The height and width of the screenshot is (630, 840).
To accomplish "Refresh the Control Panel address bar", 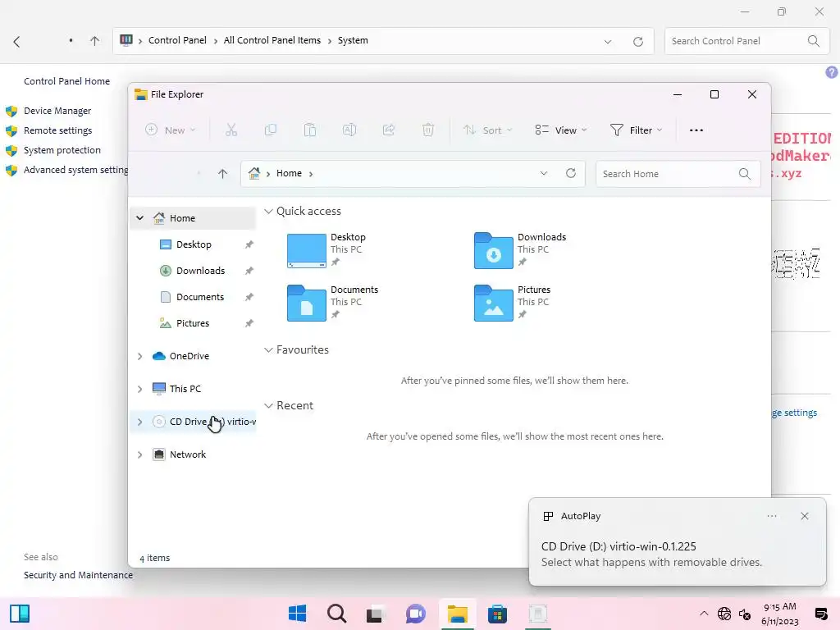I will click(637, 41).
